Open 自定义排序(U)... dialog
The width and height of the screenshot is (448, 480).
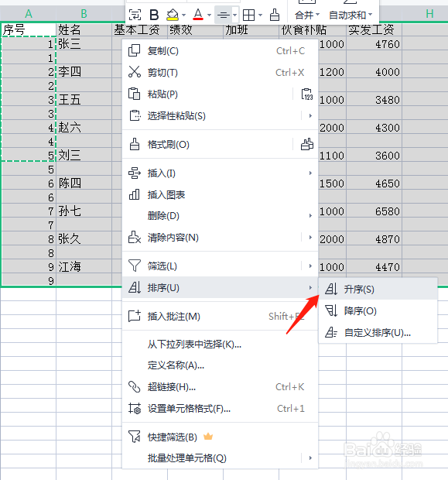[378, 332]
